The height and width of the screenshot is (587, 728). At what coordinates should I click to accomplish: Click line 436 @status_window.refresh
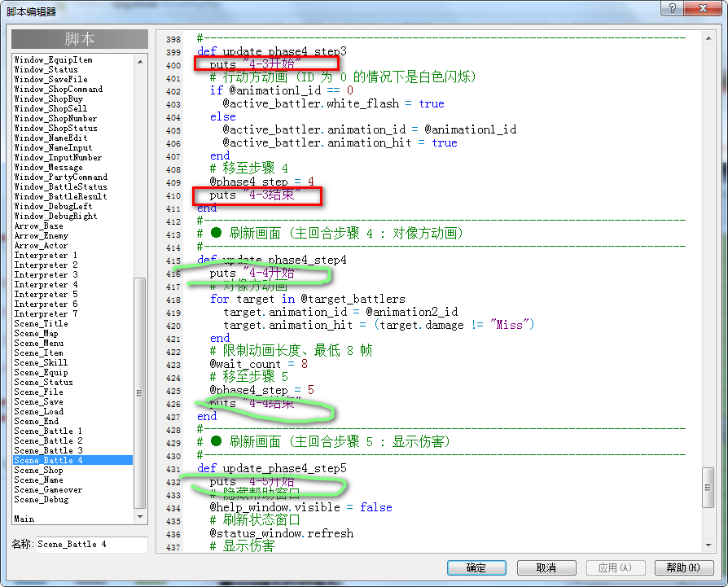[x=282, y=533]
